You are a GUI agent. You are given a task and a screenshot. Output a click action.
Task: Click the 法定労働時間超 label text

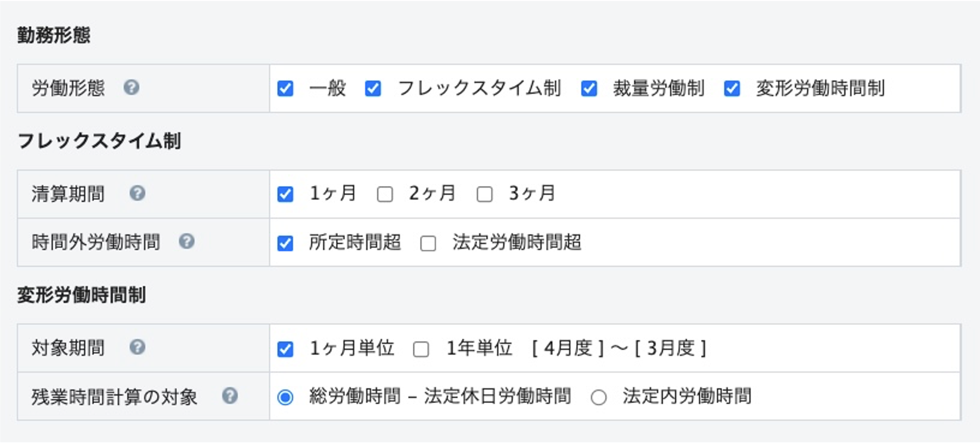(517, 242)
